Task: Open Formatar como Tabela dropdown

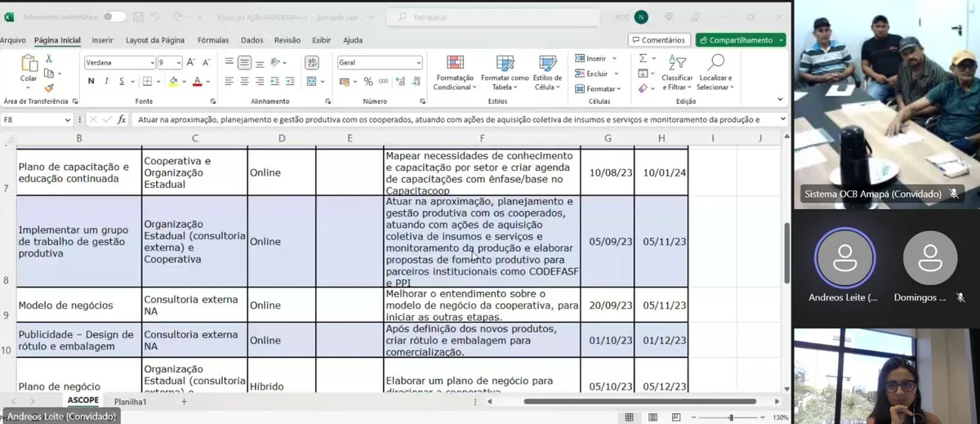Action: point(505,73)
